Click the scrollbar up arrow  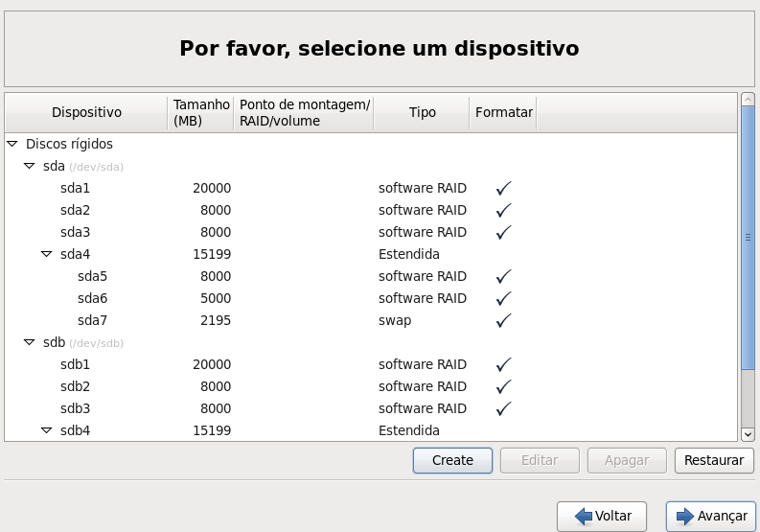(x=748, y=100)
